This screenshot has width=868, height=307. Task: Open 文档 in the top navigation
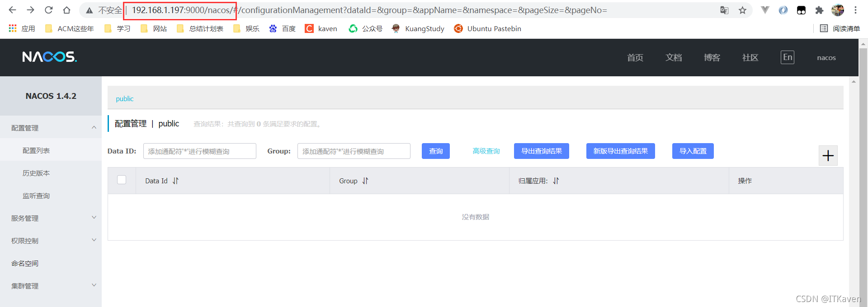[x=674, y=57]
